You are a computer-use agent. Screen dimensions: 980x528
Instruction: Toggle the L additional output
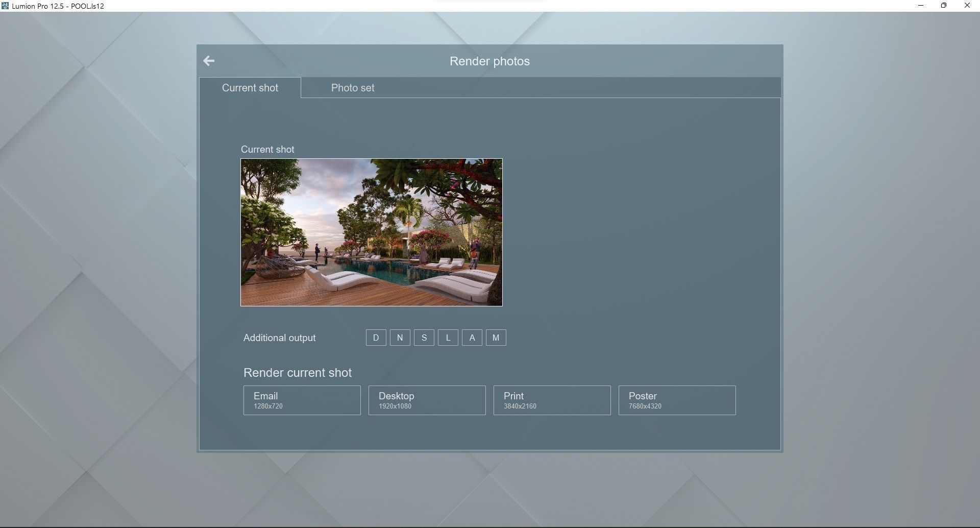[448, 338]
